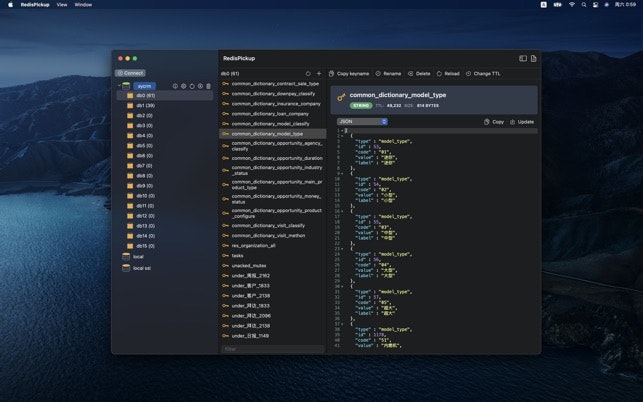Image resolution: width=643 pixels, height=402 pixels.
Task: Open the Window menu in menu bar
Action: coord(83,4)
